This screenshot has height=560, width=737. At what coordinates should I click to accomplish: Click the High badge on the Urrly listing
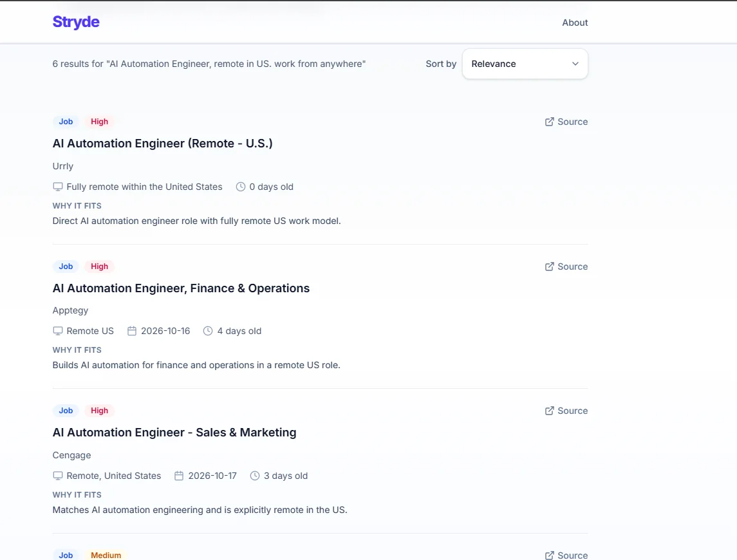coord(99,122)
